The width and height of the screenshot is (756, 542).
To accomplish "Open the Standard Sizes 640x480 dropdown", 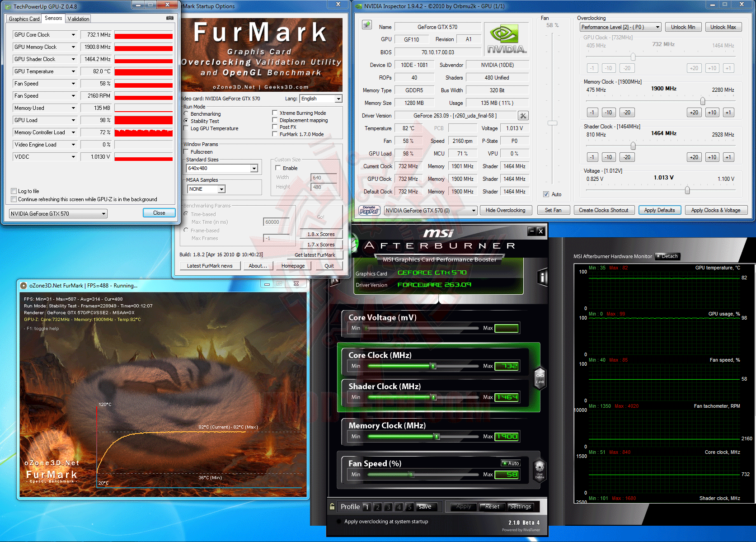I will coord(222,168).
